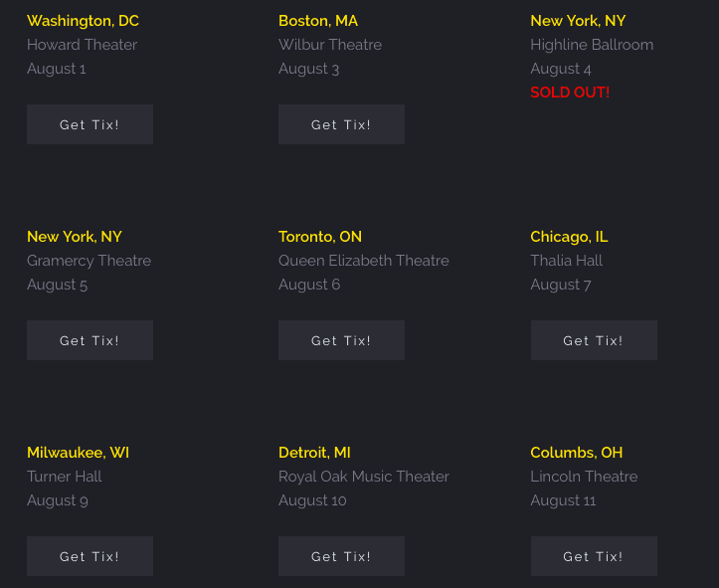The height and width of the screenshot is (588, 719).
Task: Buy tickets for Gramercy Theatre August 5
Action: click(90, 340)
